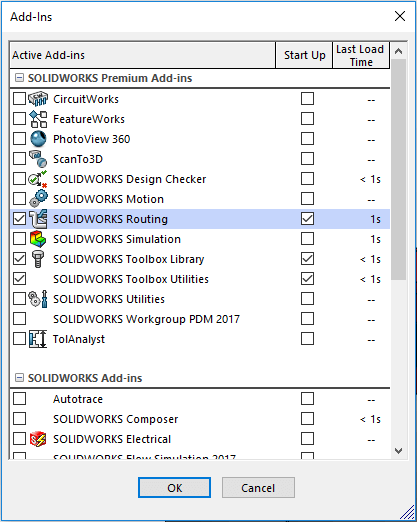Screen dimensions: 417x522
Task: Click the SOLIDWORKS Electrical icon
Action: pos(38,439)
